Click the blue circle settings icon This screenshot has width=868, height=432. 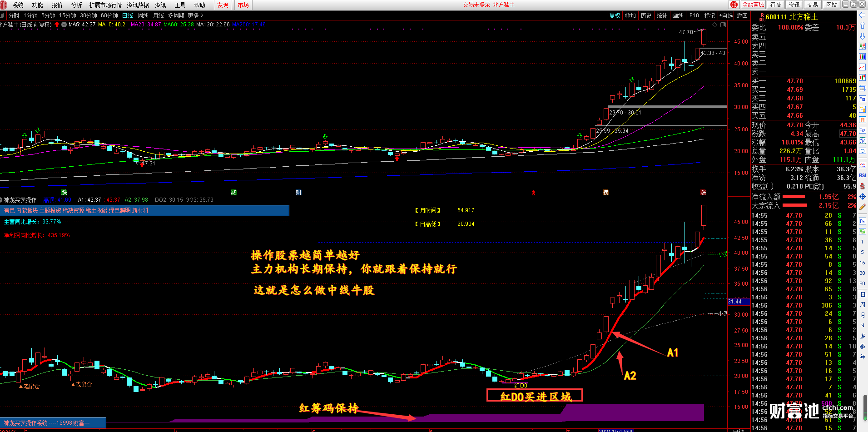863,151
